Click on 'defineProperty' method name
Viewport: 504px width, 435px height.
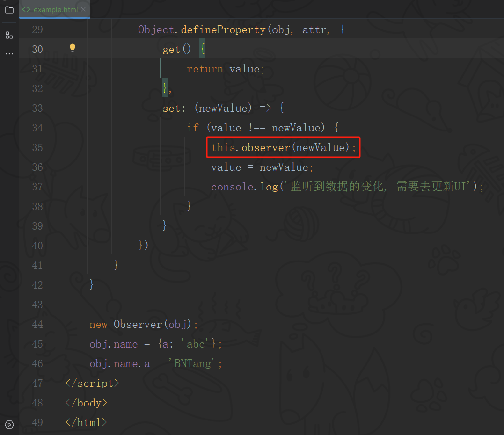click(x=223, y=29)
